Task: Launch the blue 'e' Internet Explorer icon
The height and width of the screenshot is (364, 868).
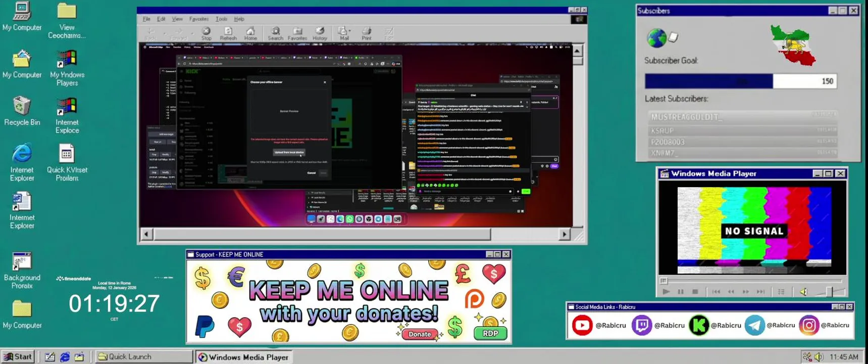Action: (22, 162)
